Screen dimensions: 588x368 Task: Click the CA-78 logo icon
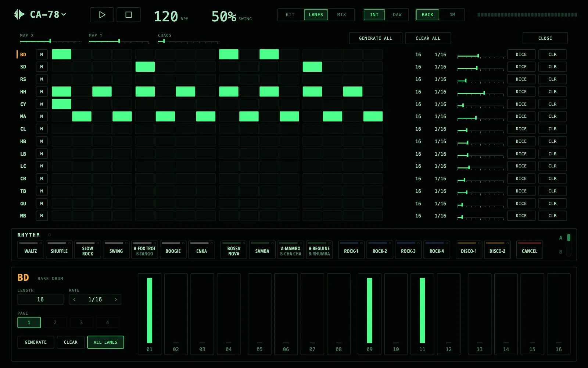point(19,14)
